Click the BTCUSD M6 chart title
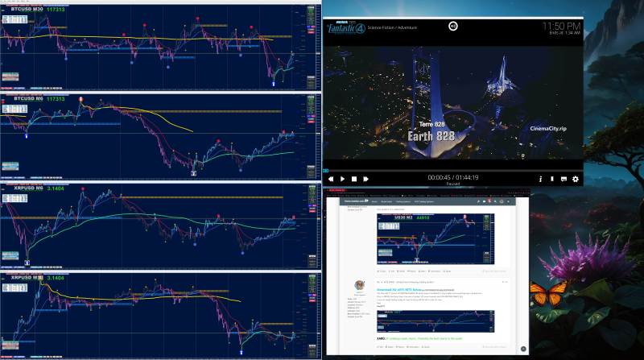This screenshot has height=360, width=644. point(28,98)
